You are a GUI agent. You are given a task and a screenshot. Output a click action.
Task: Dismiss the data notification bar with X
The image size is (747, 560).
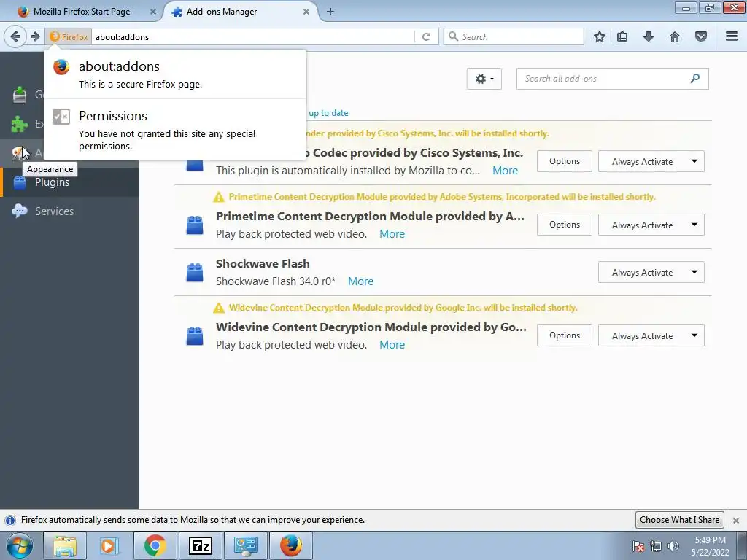[736, 521]
